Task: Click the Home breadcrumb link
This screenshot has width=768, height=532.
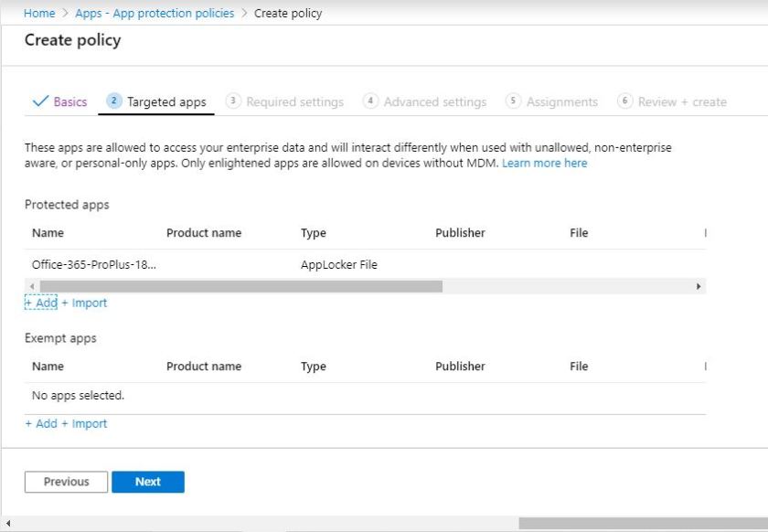Action: click(38, 13)
